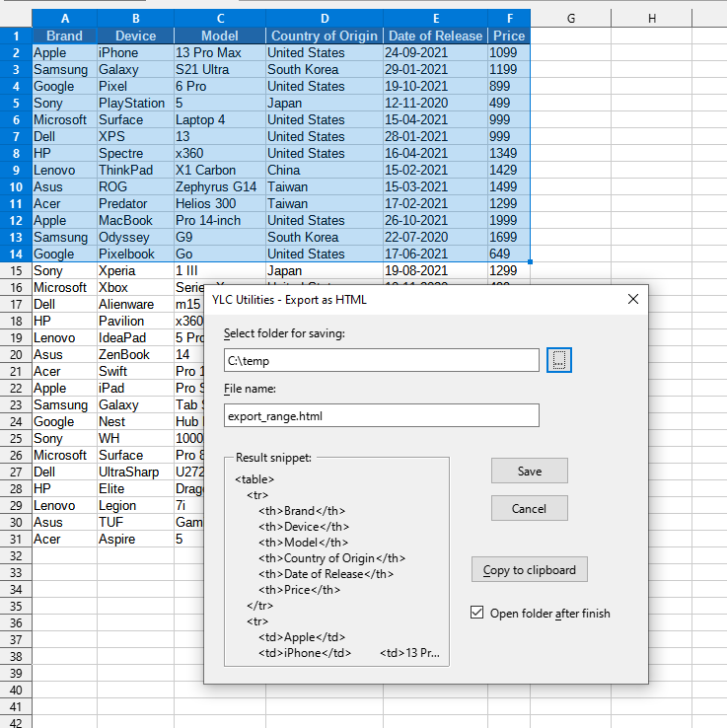This screenshot has height=728, width=727.
Task: Select column E header
Action: tap(435, 18)
